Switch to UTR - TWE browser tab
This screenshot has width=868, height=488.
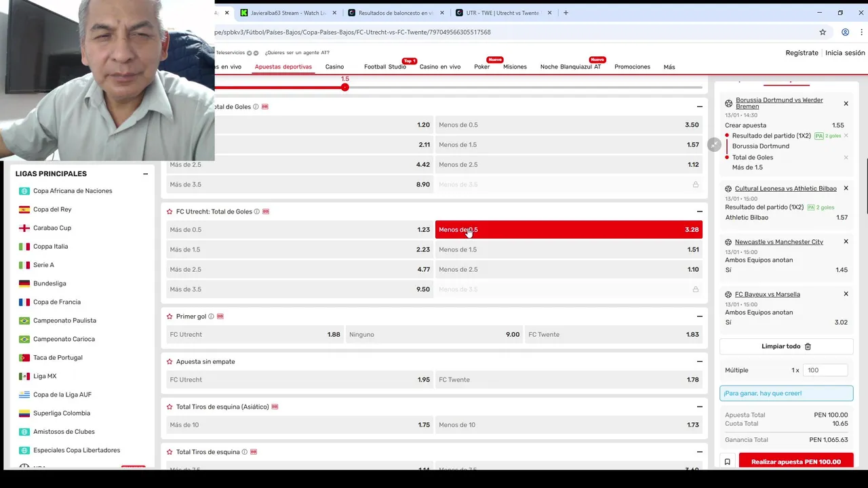click(x=502, y=12)
